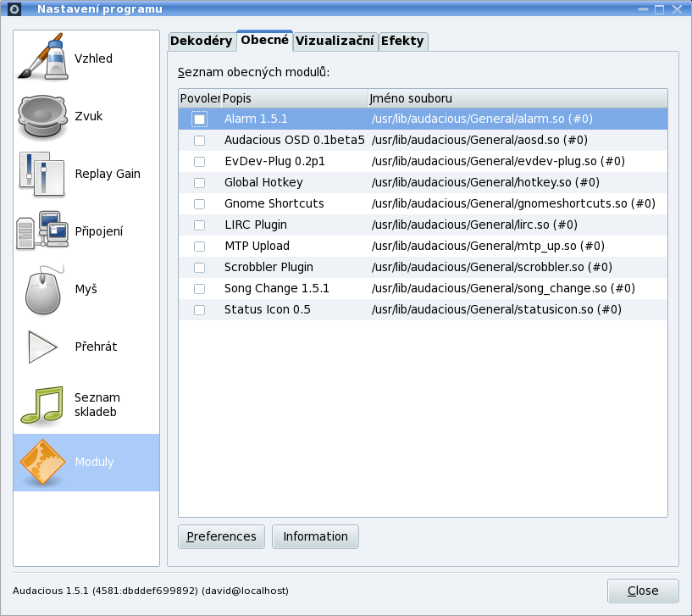Click the Close button at bottom

point(643,591)
